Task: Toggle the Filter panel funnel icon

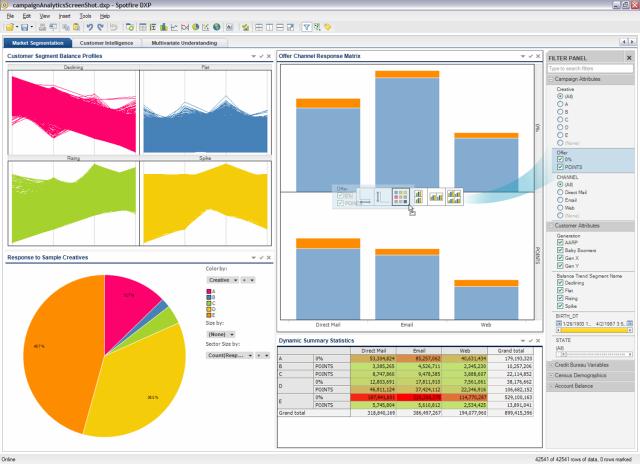Action: 306,27
